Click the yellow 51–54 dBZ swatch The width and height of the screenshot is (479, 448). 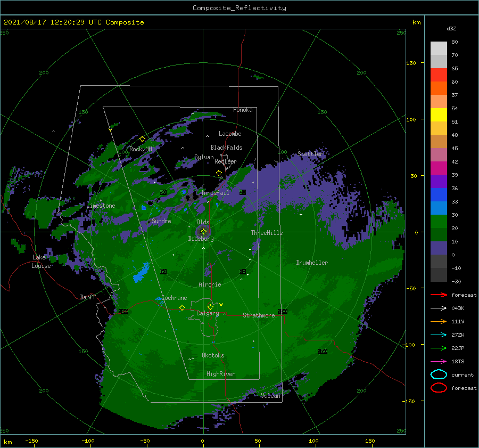[x=439, y=115]
